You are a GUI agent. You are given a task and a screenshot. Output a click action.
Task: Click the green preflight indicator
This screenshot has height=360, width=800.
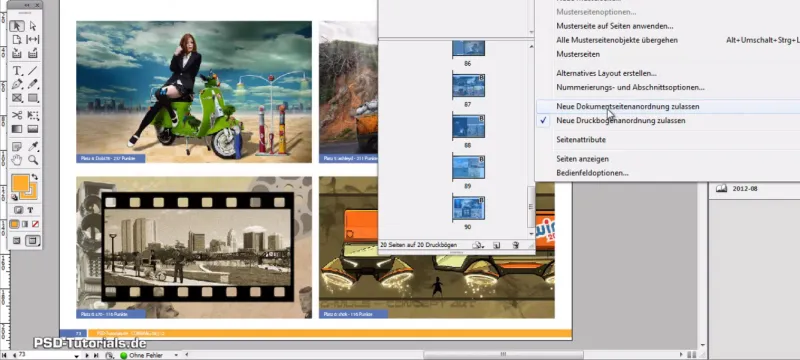click(x=123, y=355)
